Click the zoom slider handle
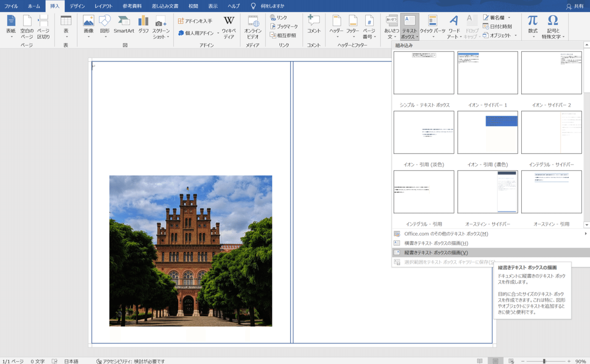This screenshot has height=364, width=590. (x=544, y=361)
